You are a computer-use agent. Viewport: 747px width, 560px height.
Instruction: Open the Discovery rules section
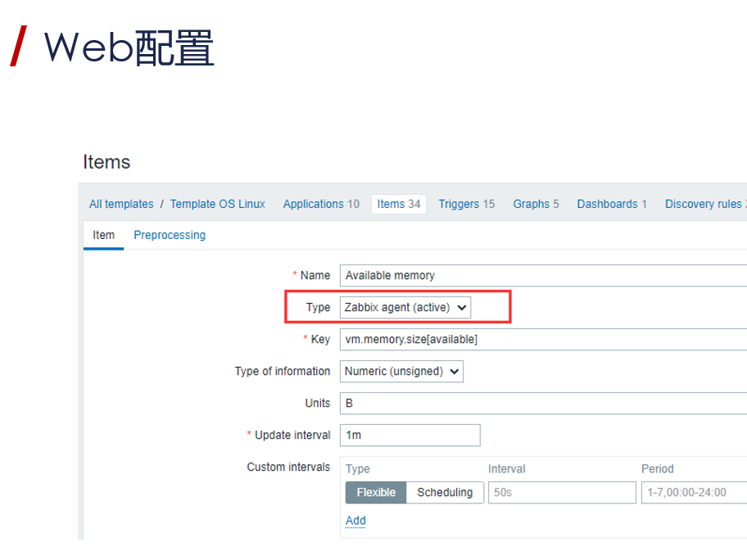[705, 205]
